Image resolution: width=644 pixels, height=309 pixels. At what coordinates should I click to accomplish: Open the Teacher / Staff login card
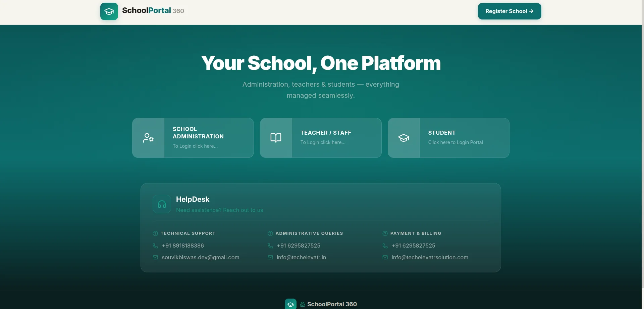pos(321,138)
